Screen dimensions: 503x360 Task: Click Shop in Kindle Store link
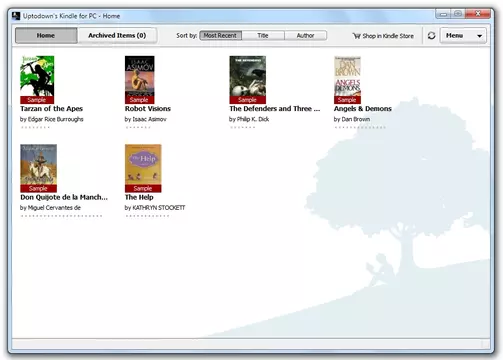point(383,36)
